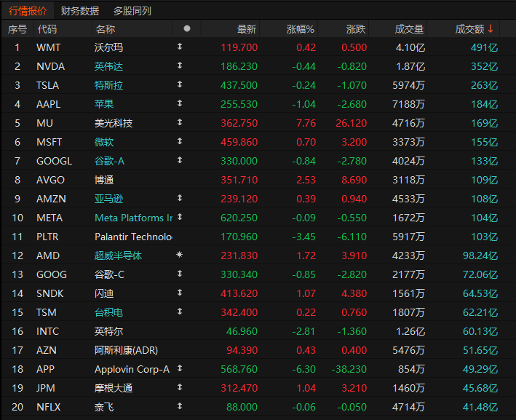Click the 序号 column header

[x=17, y=29]
